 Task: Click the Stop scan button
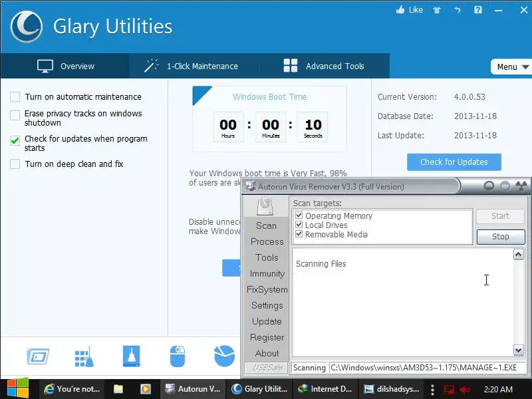(x=501, y=237)
